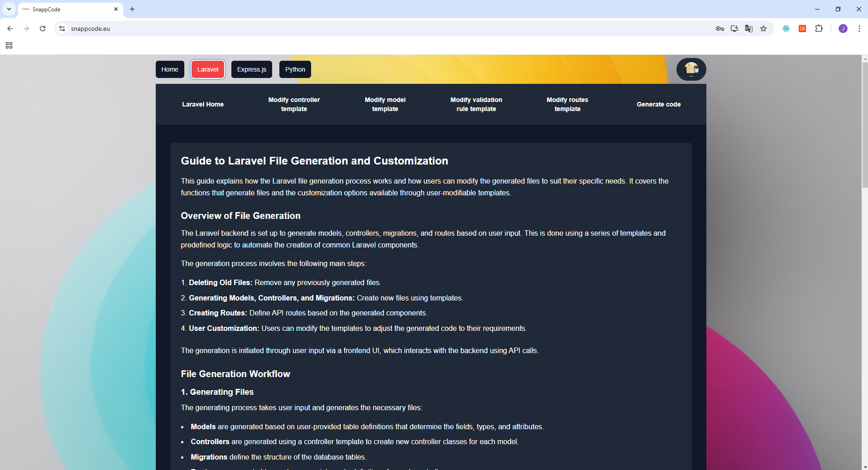Click the scrollbar down arrow
Viewport: 868px width, 470px height.
coord(864,466)
